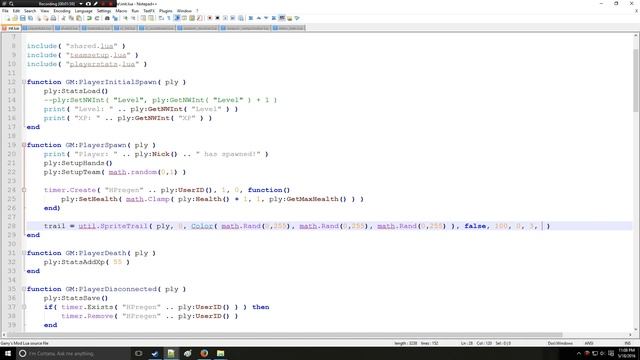Screen dimensions: 640x360
Task: Zoom out using toolbar icon
Action: [133, 18]
